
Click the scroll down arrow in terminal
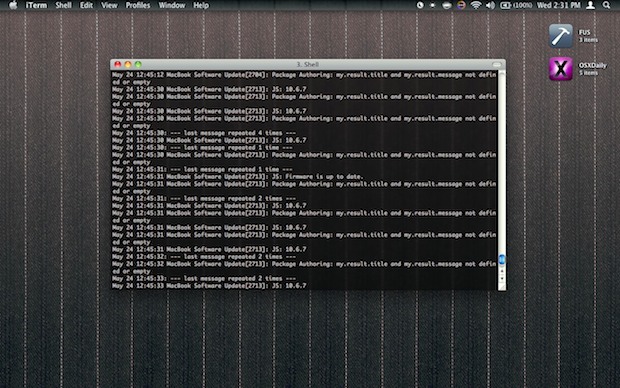pos(502,278)
